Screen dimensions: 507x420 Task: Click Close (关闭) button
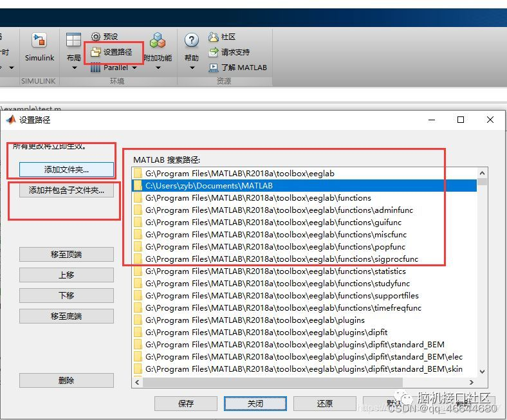click(255, 403)
